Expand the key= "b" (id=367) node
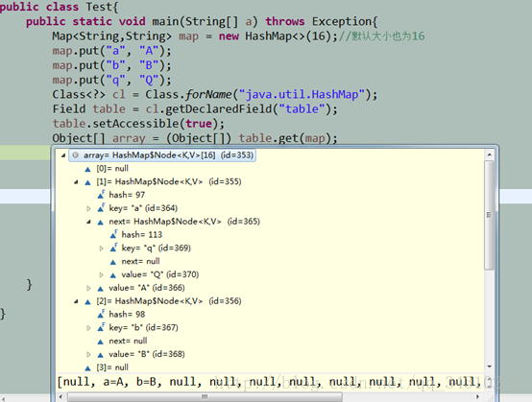 click(x=88, y=328)
